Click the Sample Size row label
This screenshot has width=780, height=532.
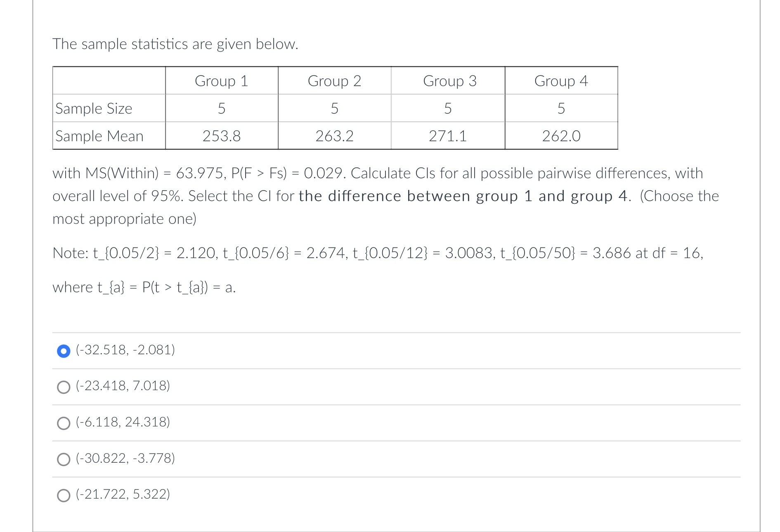pyautogui.click(x=93, y=108)
